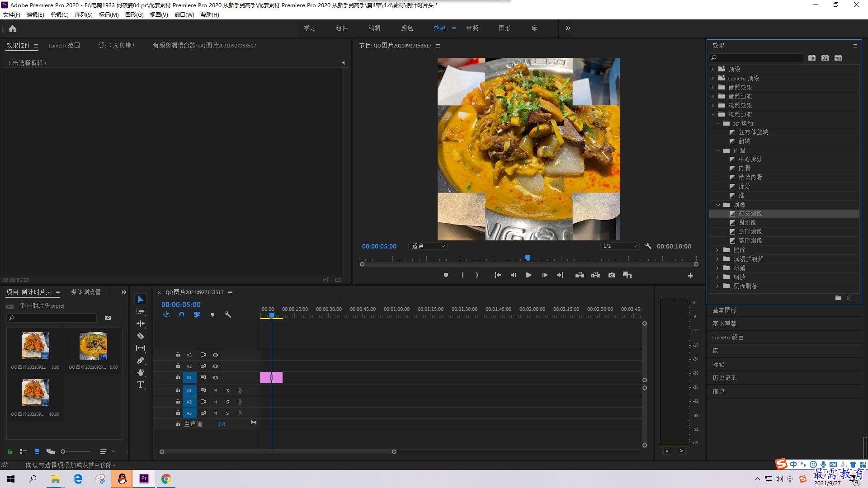
Task: Click the program monitor playhead
Action: [528, 258]
